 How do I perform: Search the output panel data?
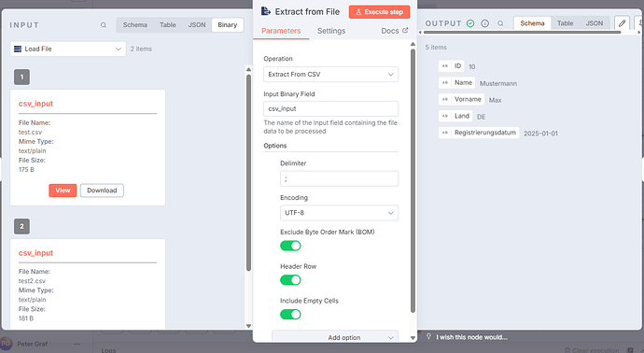point(500,23)
